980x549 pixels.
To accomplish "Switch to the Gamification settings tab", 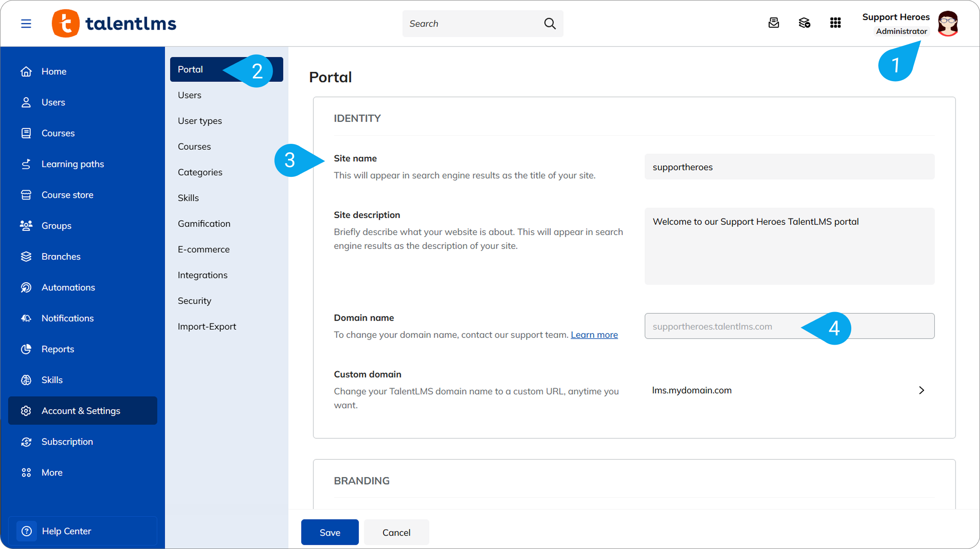I will click(x=204, y=223).
